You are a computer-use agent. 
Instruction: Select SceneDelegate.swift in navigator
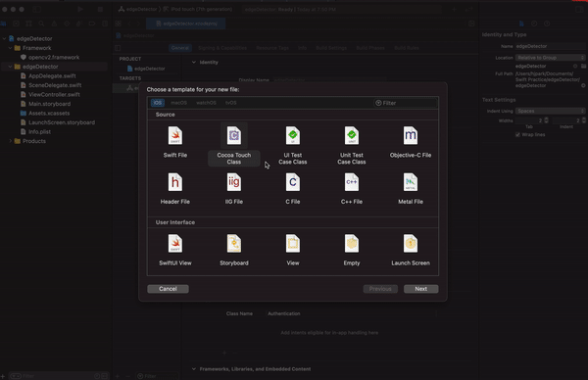55,85
